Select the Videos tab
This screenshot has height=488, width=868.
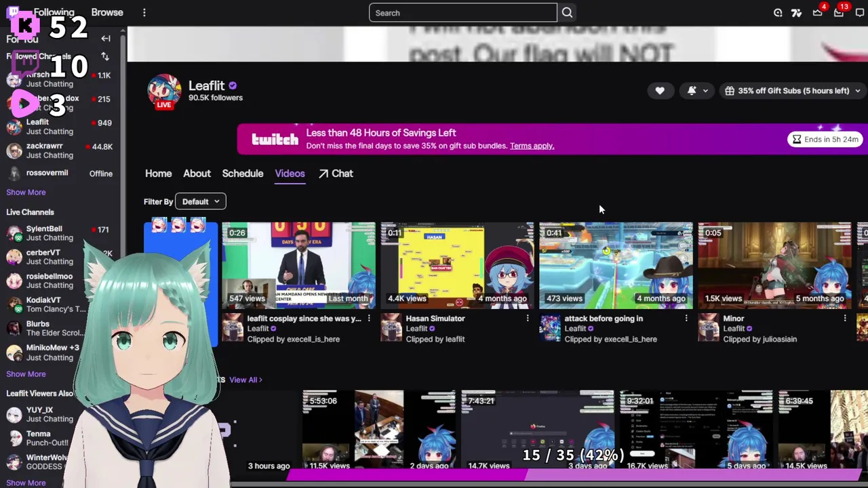coord(290,174)
